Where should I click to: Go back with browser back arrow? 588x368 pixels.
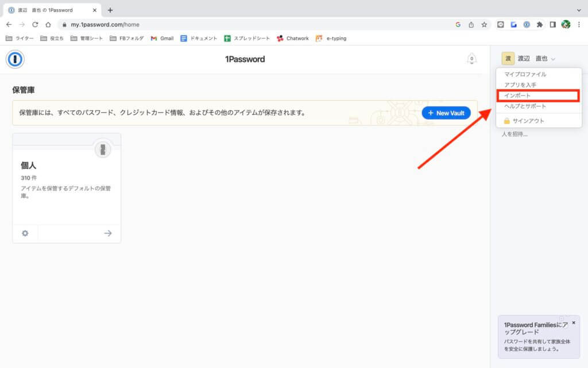(9, 24)
